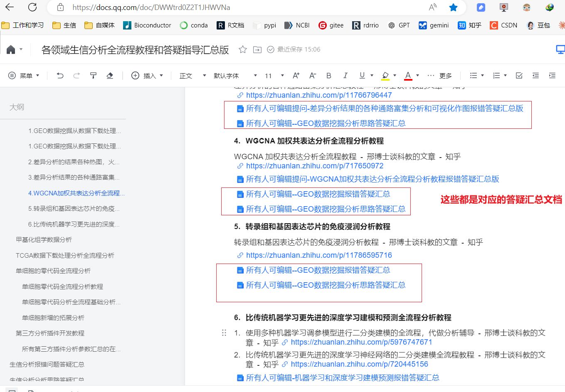The width and height of the screenshot is (565, 392).
Task: Open the font size 11 dropdown
Action: tap(274, 75)
